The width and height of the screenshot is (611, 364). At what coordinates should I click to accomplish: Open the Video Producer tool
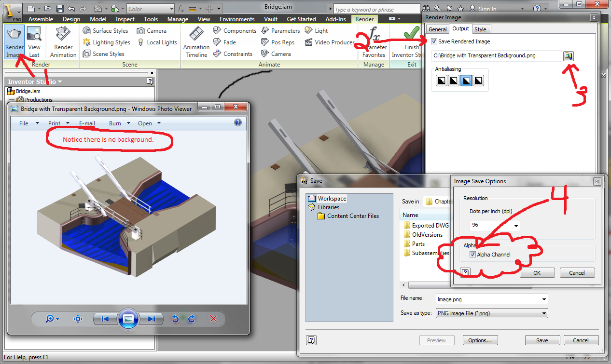point(330,42)
